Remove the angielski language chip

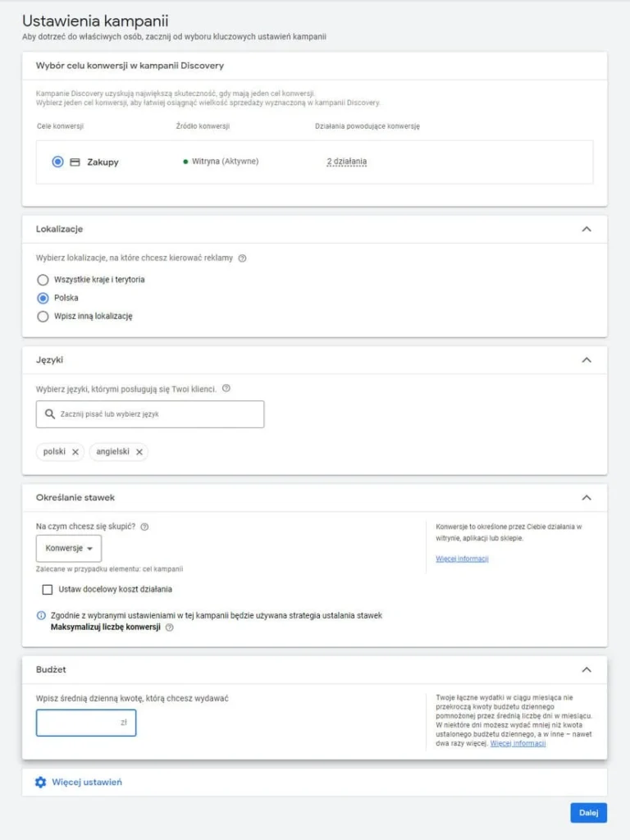(x=140, y=451)
